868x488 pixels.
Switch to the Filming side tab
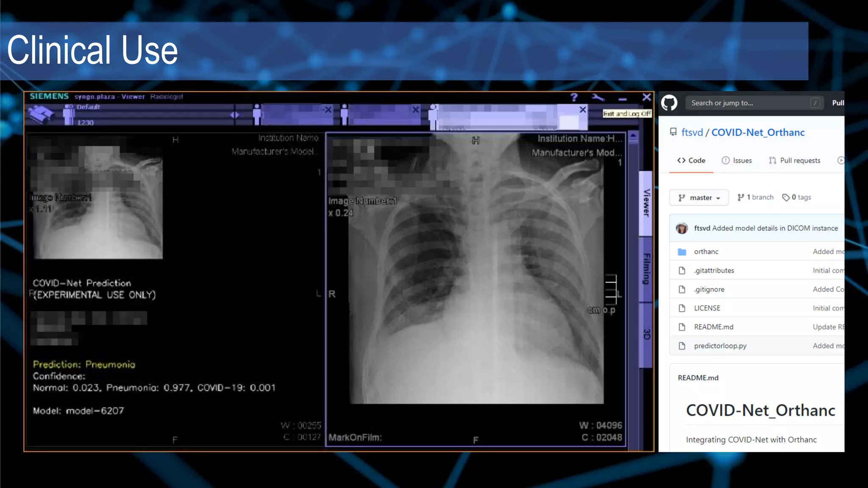tap(646, 269)
